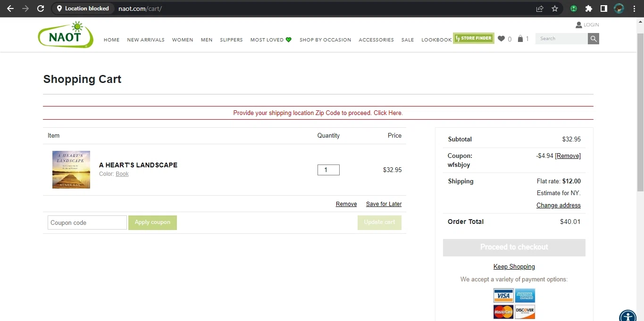
Task: Open the NEW ARRIVALS menu
Action: (146, 40)
